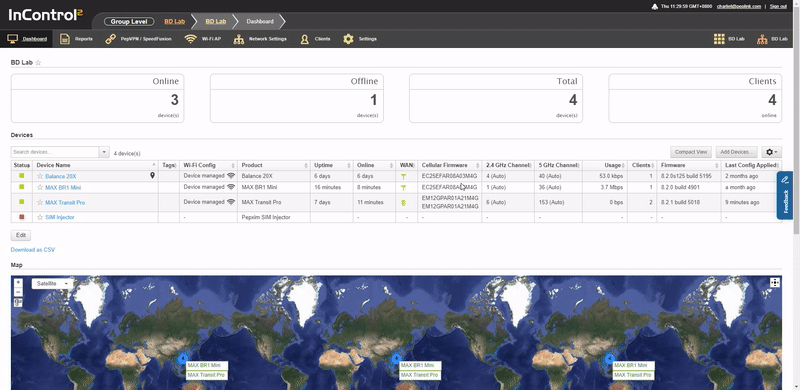The image size is (800, 390).
Task: Open the Clients menu
Action: click(315, 39)
